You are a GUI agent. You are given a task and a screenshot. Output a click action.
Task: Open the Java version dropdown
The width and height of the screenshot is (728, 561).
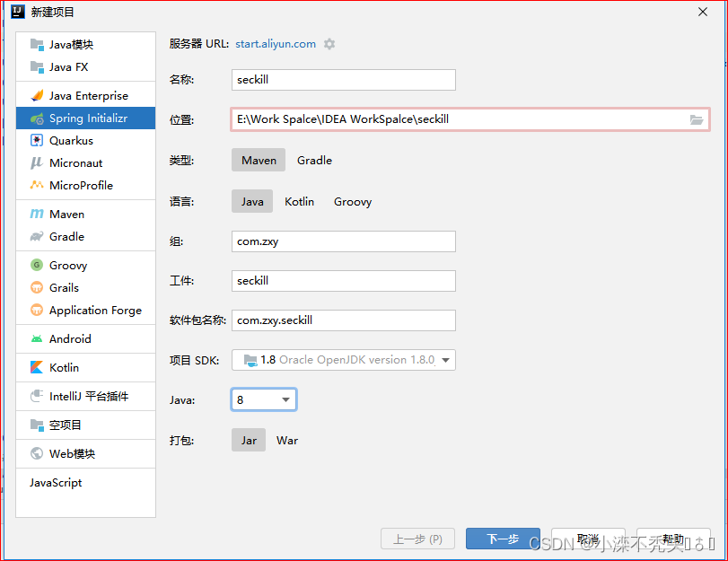click(x=264, y=399)
